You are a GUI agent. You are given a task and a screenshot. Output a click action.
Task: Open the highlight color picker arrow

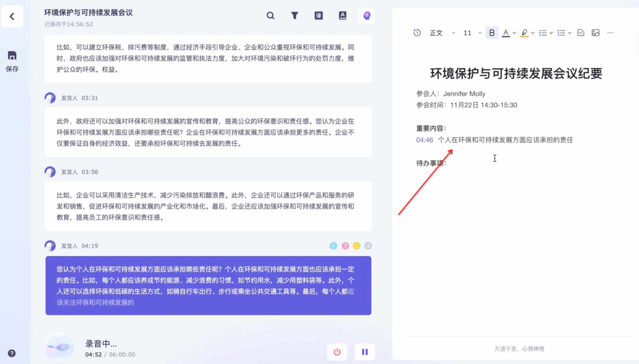[533, 33]
